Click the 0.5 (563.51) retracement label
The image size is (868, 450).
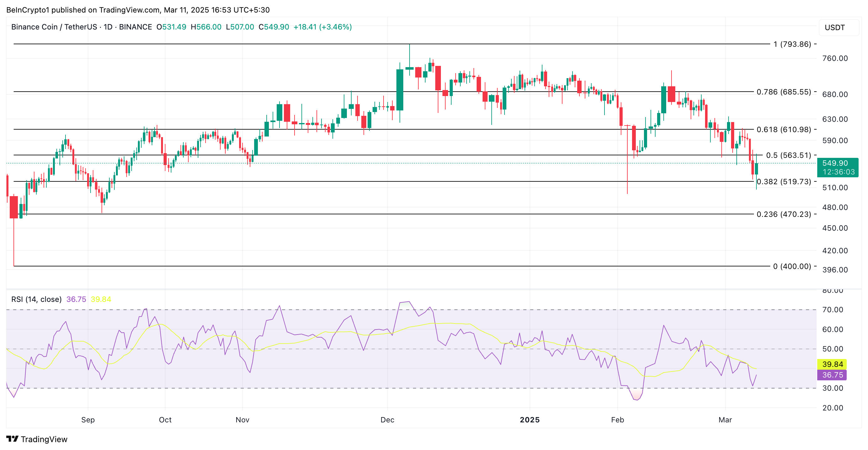point(788,155)
